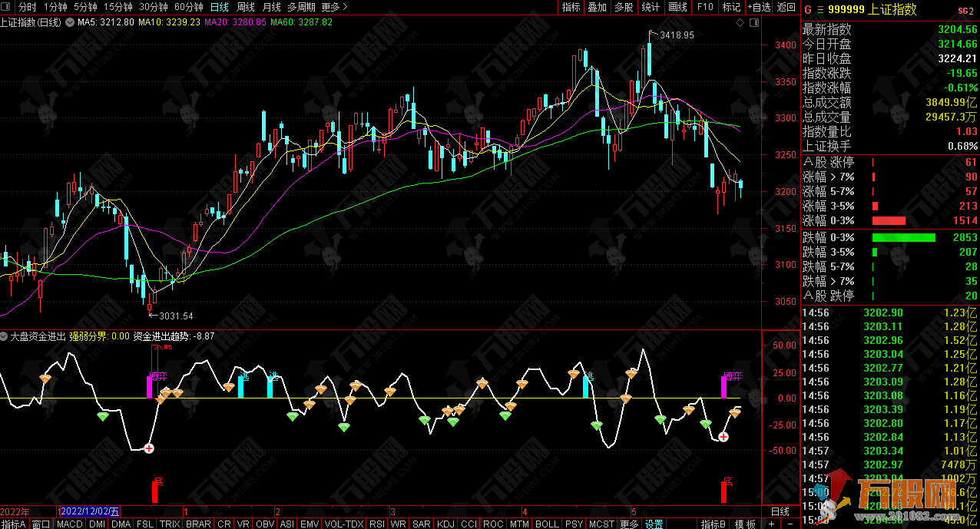Select the MACD indicator tab

coord(69,524)
